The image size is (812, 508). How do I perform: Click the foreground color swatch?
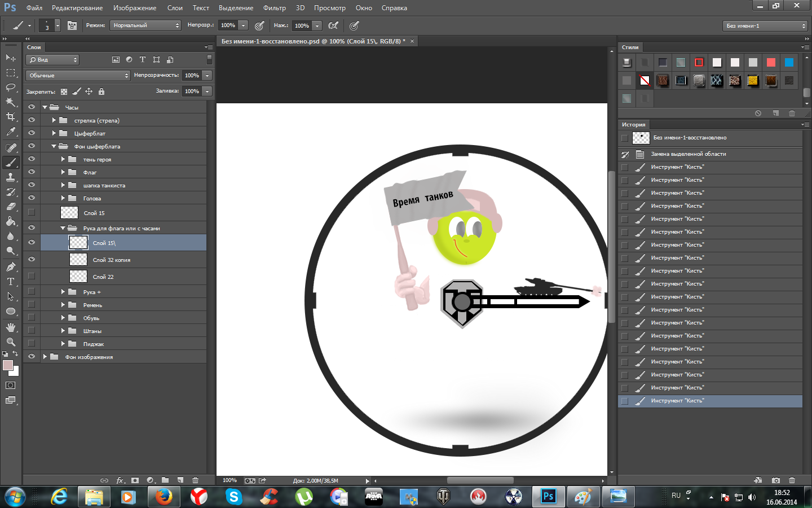(8, 365)
